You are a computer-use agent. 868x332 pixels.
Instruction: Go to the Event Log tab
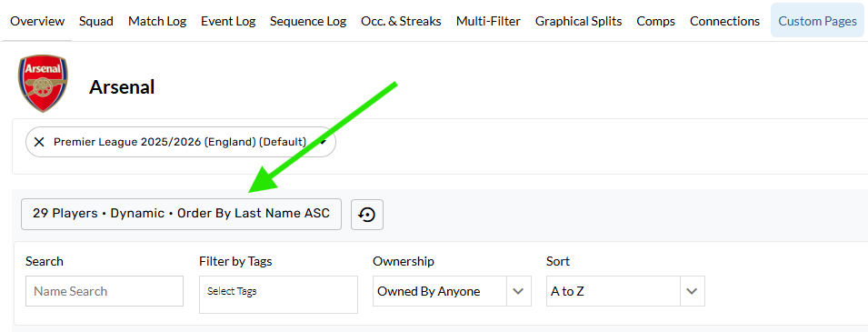click(228, 22)
